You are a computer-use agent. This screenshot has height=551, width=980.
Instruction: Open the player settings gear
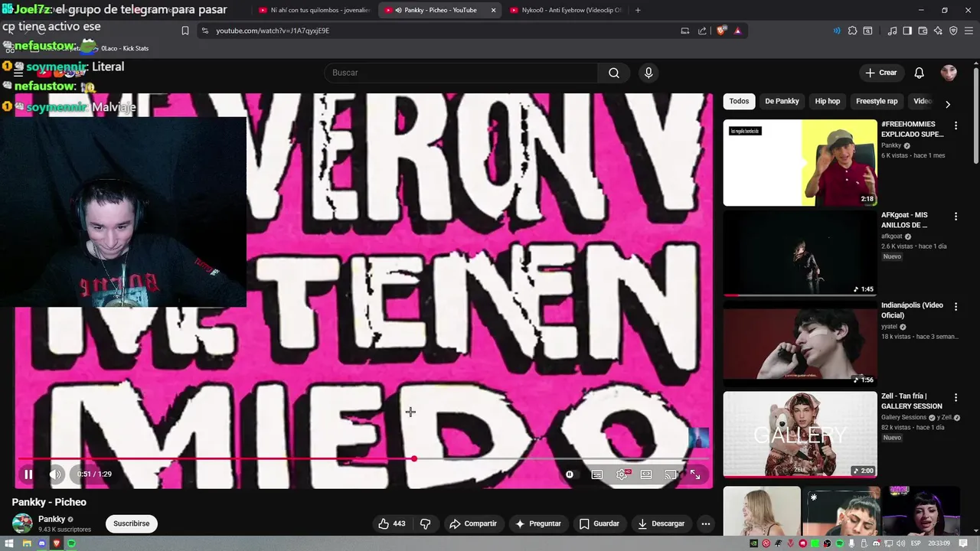(622, 474)
